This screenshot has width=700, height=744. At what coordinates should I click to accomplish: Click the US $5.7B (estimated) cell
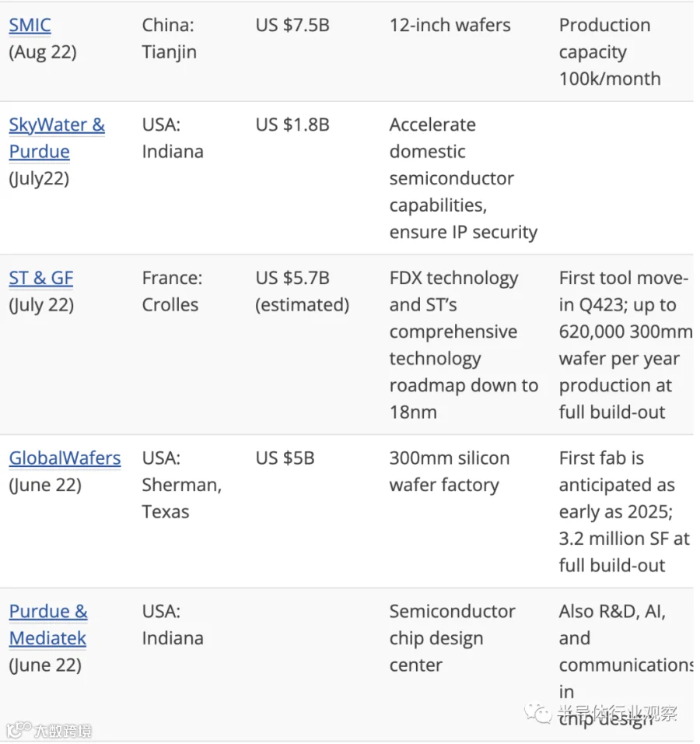[x=303, y=291]
